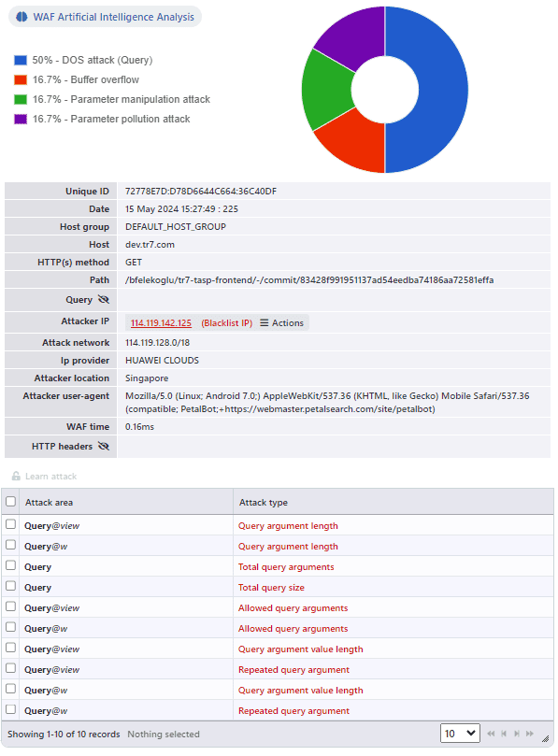Click Showing 1-10 of 10 records text
This screenshot has width=558, height=756.
64,734
